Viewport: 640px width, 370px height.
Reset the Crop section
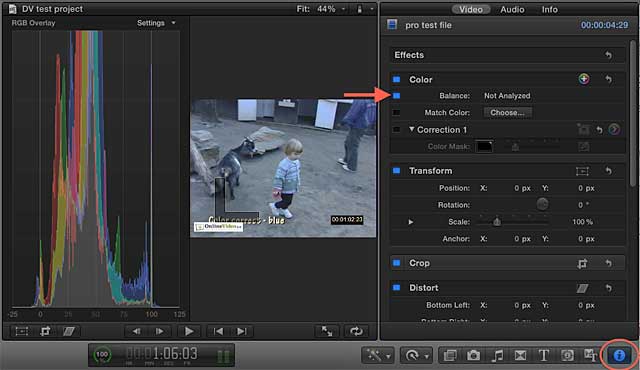609,263
